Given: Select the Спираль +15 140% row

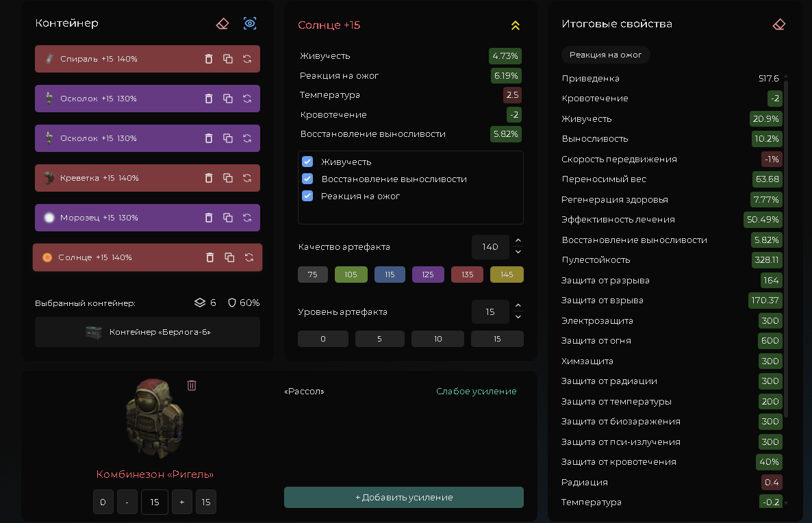Looking at the screenshot, I should 148,59.
